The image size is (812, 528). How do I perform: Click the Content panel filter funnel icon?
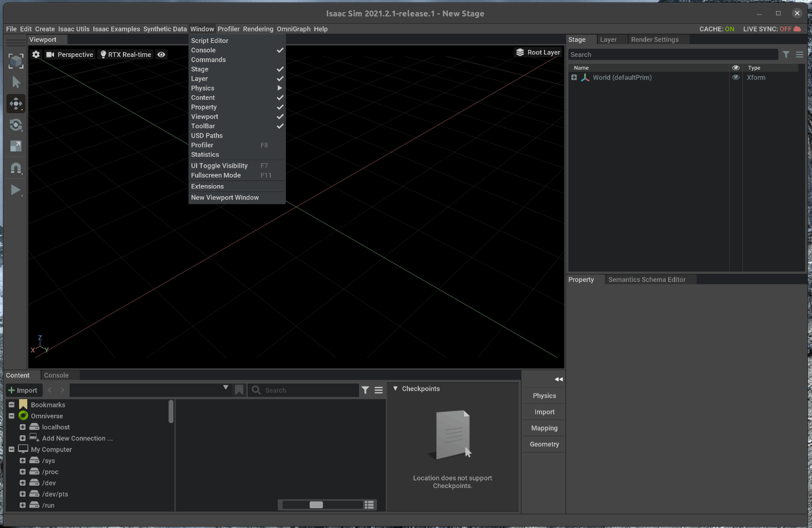tap(365, 390)
